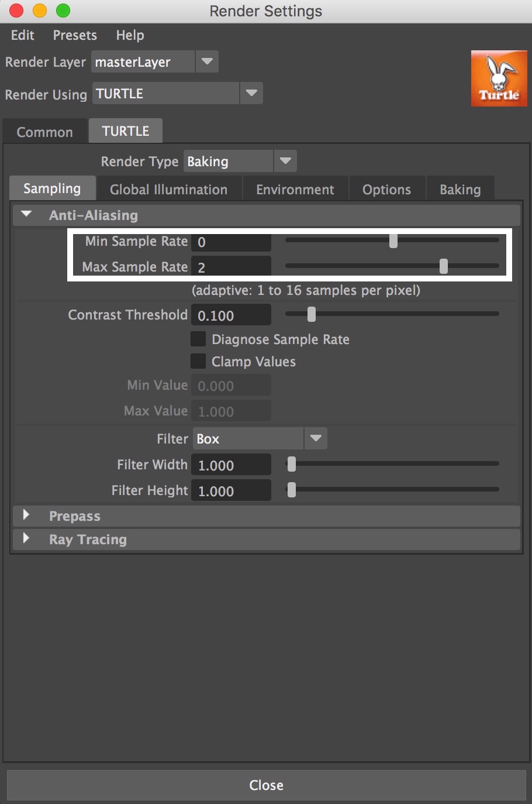Click the Turtle rabbit logo icon

tap(499, 78)
